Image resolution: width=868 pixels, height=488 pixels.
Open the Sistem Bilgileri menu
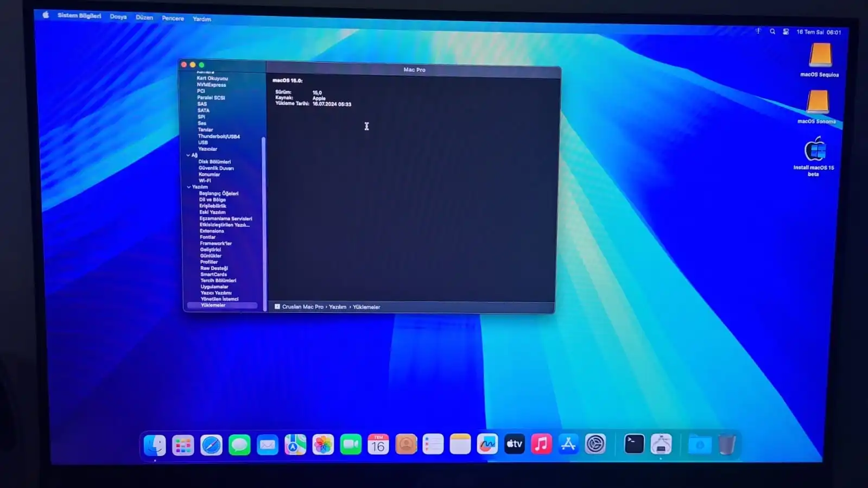79,16
